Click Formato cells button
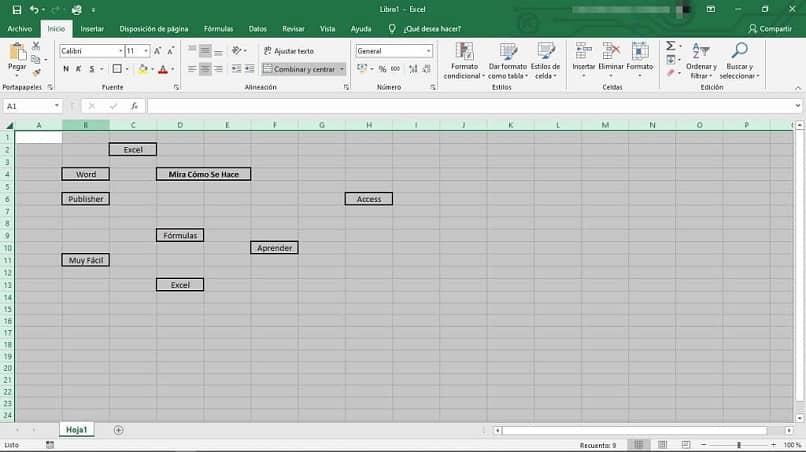This screenshot has width=806, height=452. (x=639, y=61)
